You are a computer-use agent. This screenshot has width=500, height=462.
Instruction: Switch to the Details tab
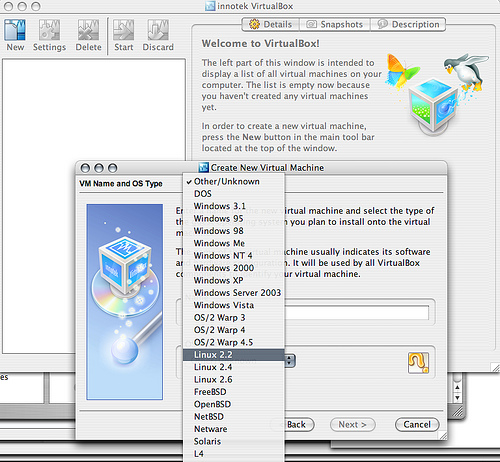click(271, 24)
